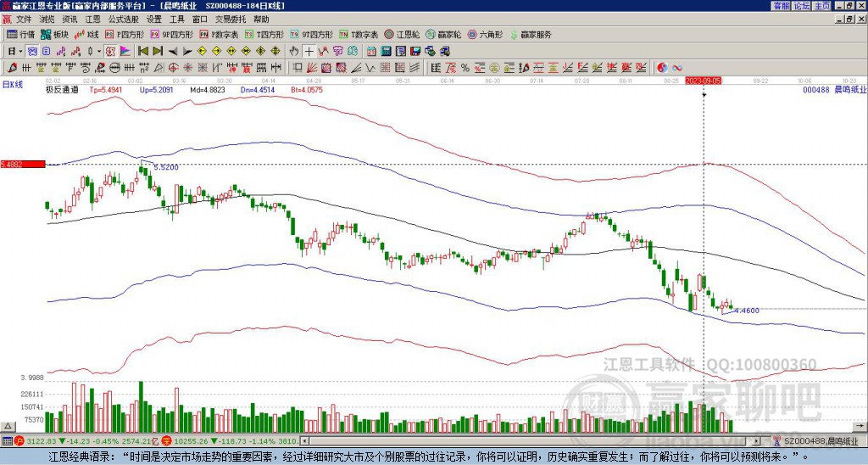The image size is (868, 465).
Task: Click the 4.4600 low price label
Action: click(x=746, y=311)
